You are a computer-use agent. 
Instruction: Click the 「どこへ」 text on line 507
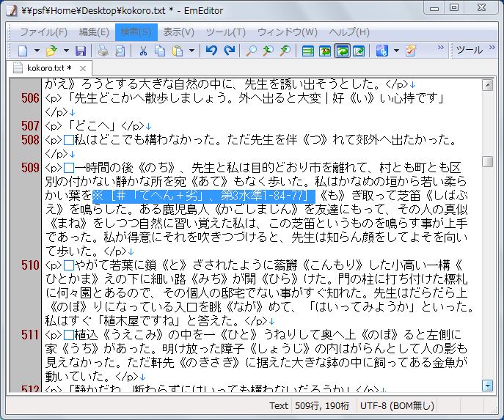[x=92, y=126]
